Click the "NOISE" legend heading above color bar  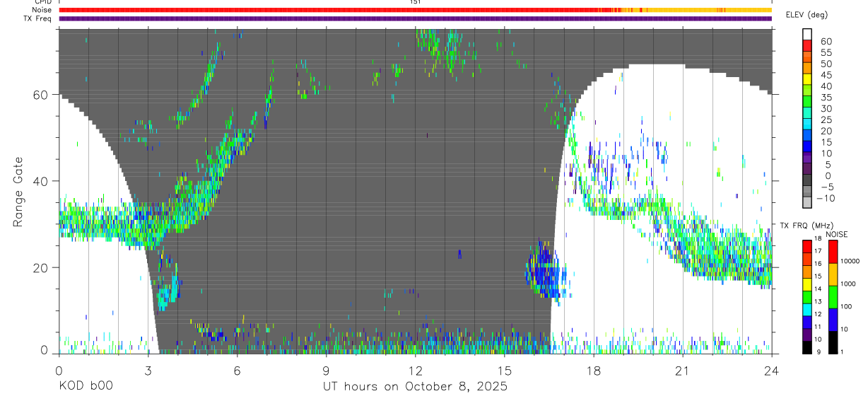(x=836, y=234)
